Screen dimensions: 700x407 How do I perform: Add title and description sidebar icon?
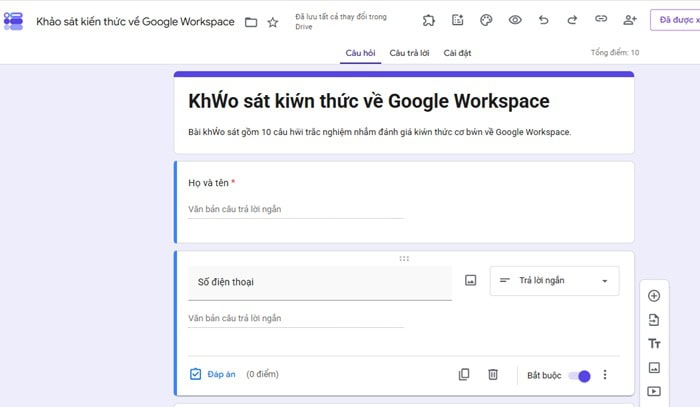(x=654, y=344)
